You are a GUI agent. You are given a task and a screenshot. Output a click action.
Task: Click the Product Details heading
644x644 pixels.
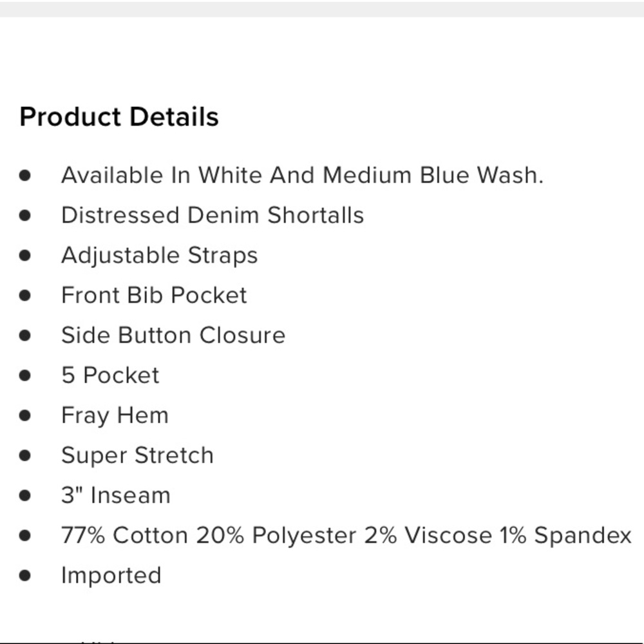[x=119, y=117]
